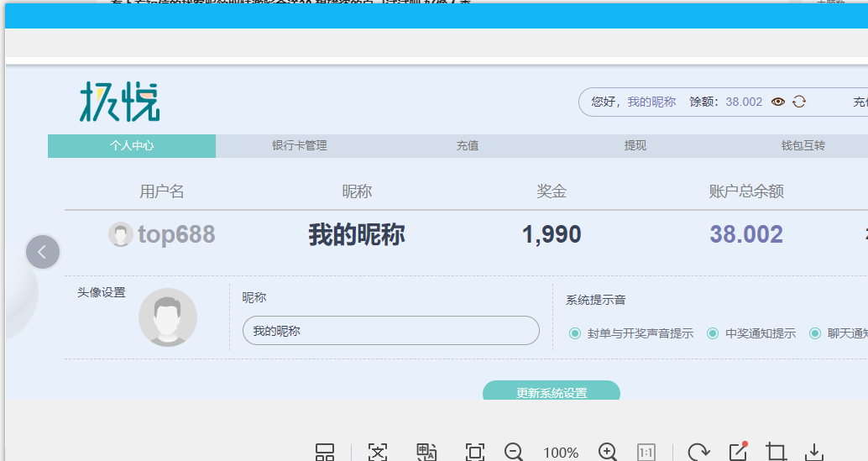Screen dimensions: 868x461
Task: Click the 昵称 nickname input field
Action: click(390, 331)
